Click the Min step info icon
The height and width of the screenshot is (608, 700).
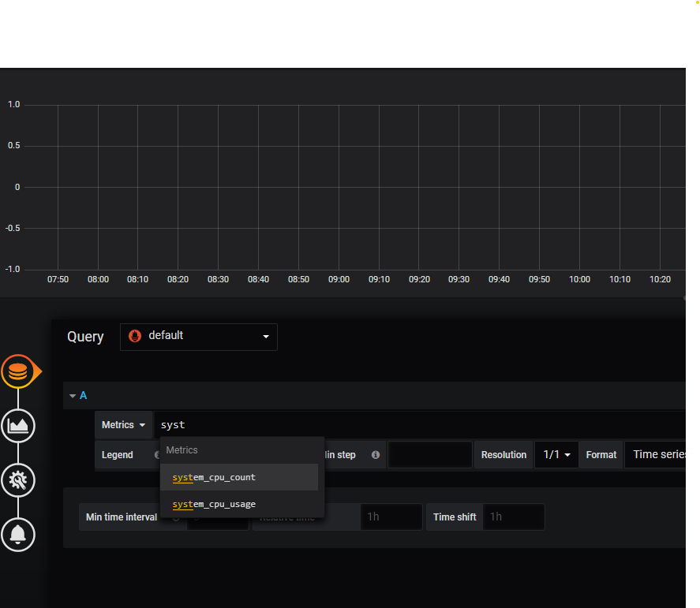click(x=375, y=455)
